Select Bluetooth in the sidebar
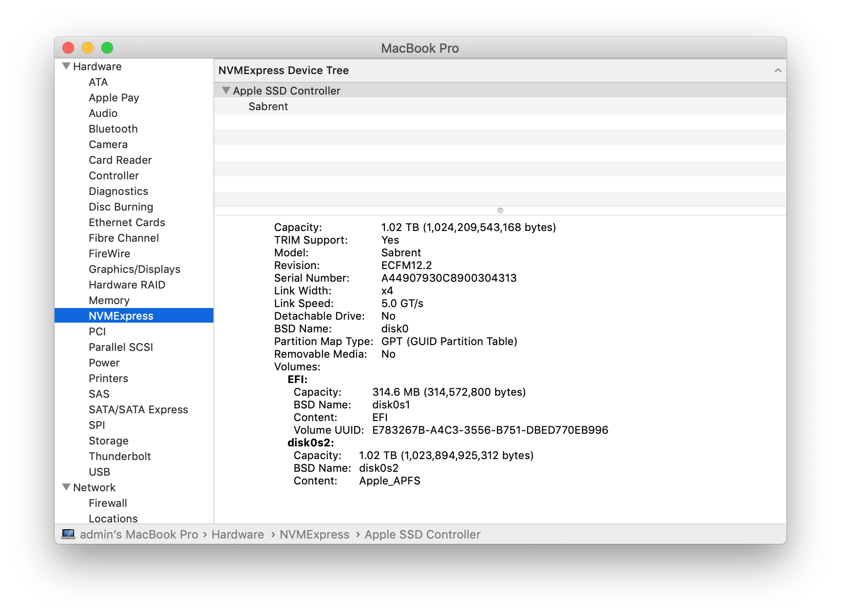Screen dimensions: 841x616 click(113, 129)
